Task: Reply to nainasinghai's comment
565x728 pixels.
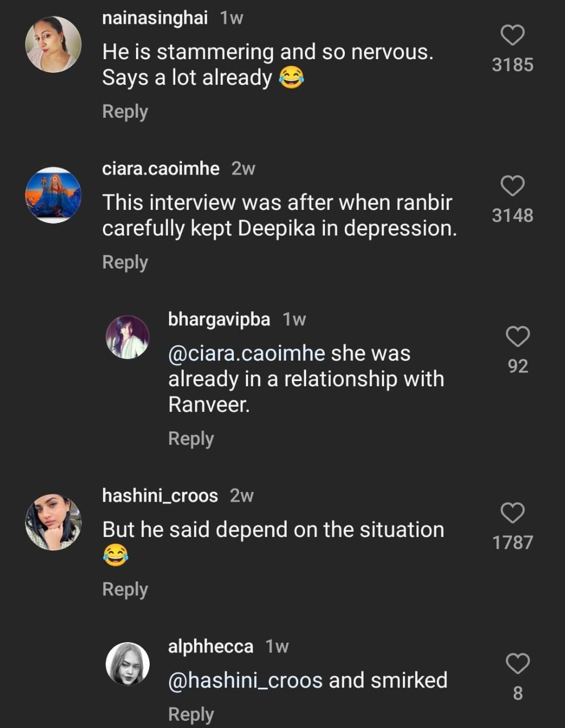Action: (125, 111)
